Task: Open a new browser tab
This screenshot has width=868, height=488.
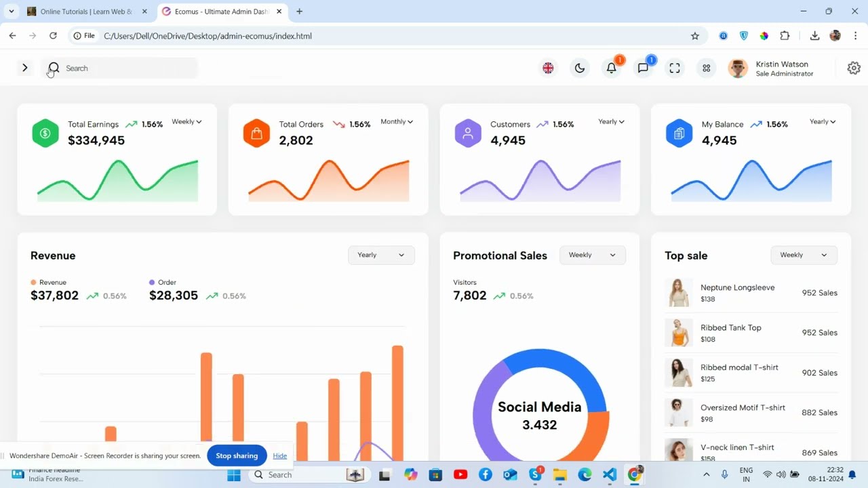Action: tap(300, 12)
